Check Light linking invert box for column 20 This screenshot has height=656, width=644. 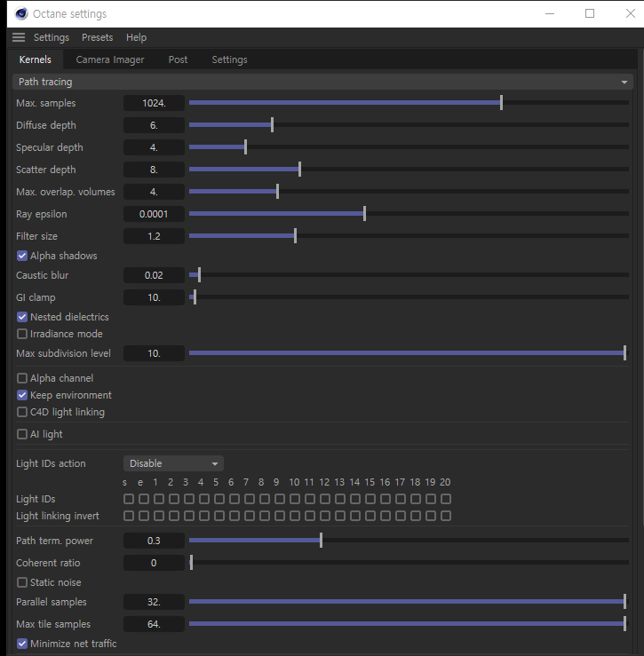(446, 516)
